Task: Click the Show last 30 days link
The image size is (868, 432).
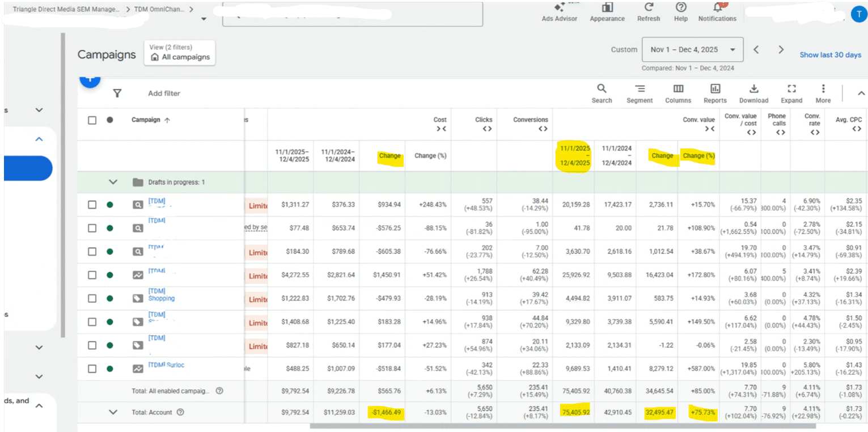Action: click(830, 55)
